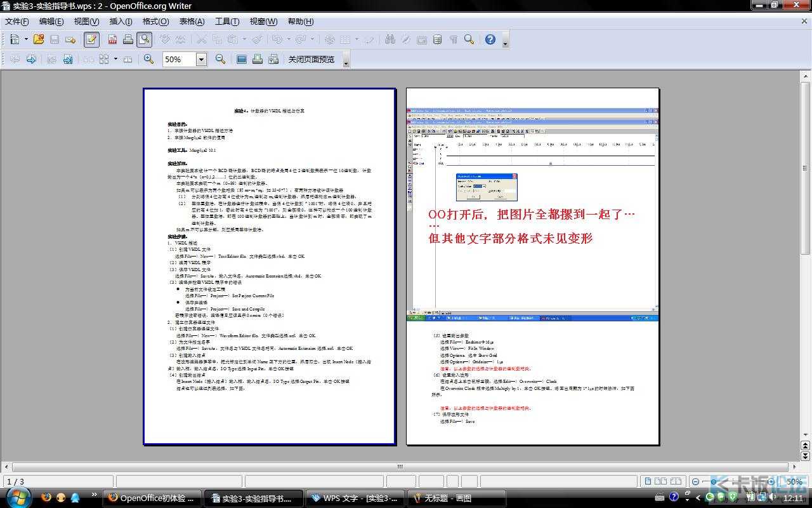Screen dimensions: 812x508
Task: Click the To Document Begin icon
Action: point(51,59)
